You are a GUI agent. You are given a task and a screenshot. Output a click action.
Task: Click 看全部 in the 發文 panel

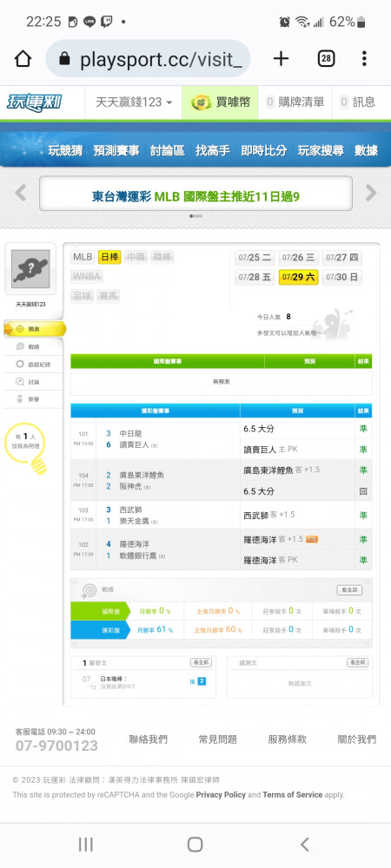(x=201, y=662)
